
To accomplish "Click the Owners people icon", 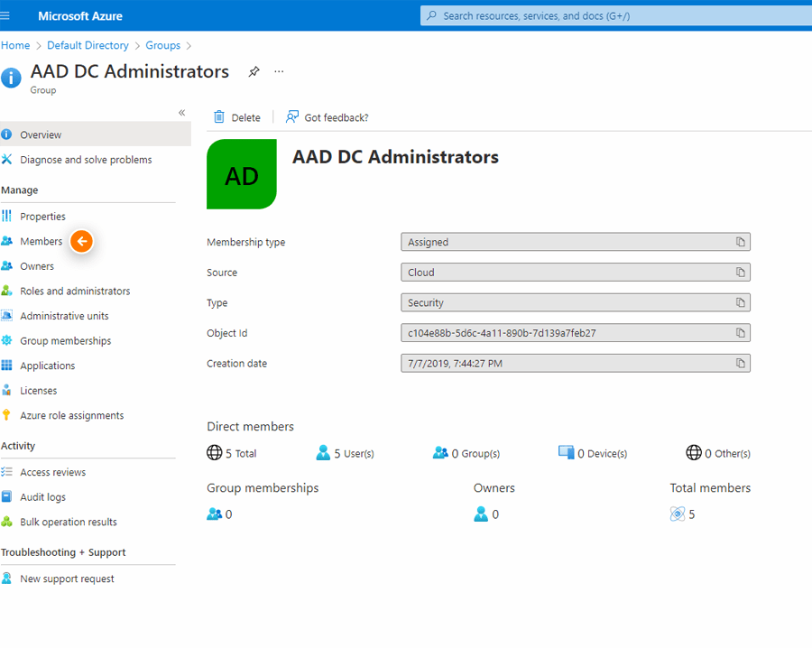I will coord(6,265).
